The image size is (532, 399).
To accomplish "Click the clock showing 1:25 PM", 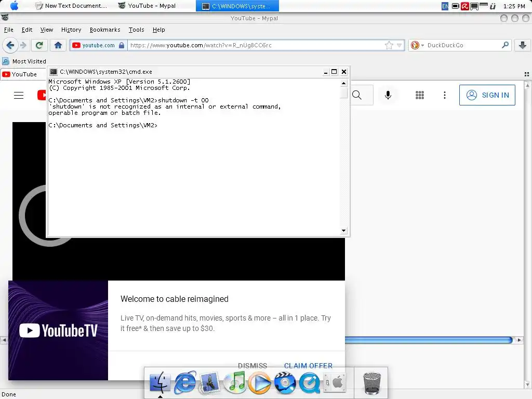I will pyautogui.click(x=514, y=6).
